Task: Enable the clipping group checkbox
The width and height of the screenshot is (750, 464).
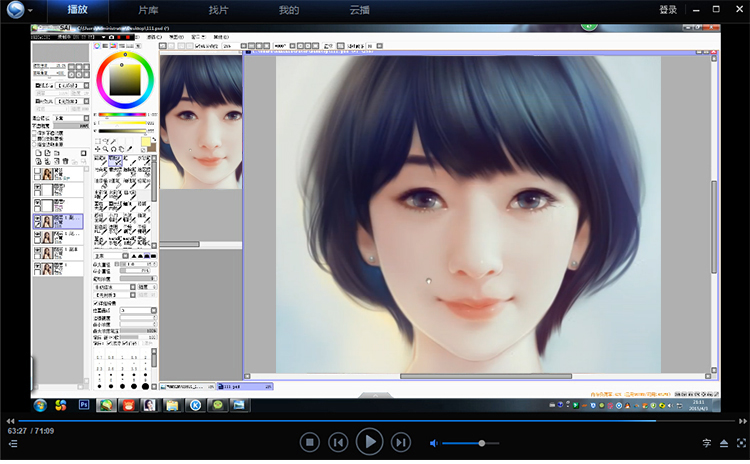Action: pyautogui.click(x=34, y=139)
